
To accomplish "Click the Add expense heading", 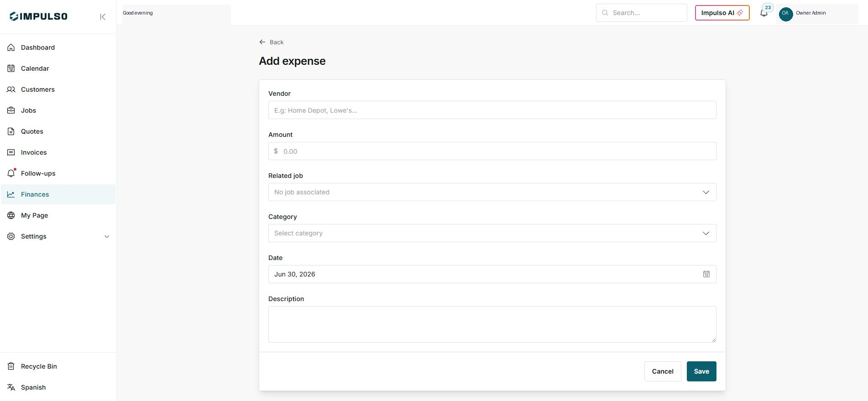I will (x=292, y=61).
